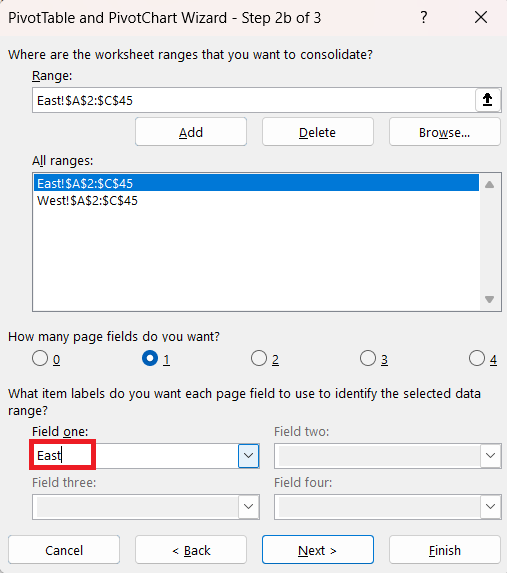Expand the Field two dropdown arrow
Screen dimensions: 507x573
(x=490, y=456)
